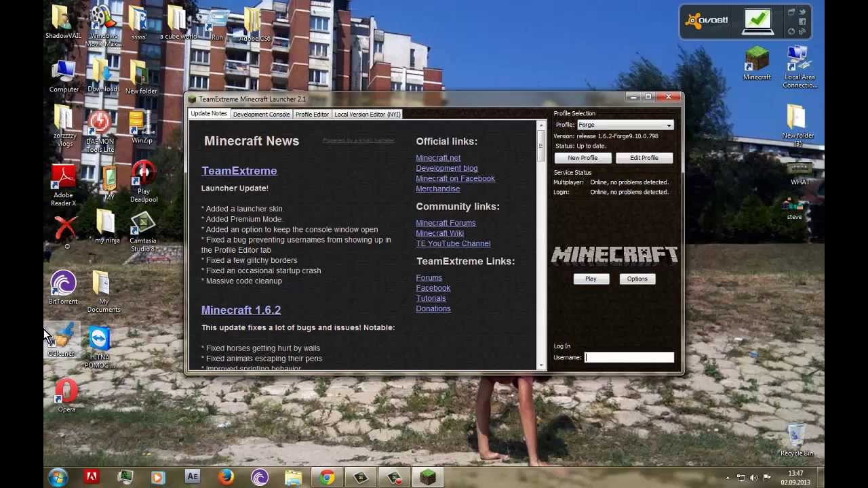868x488 pixels.
Task: Launch Firefox from the taskbar
Action: point(226,478)
